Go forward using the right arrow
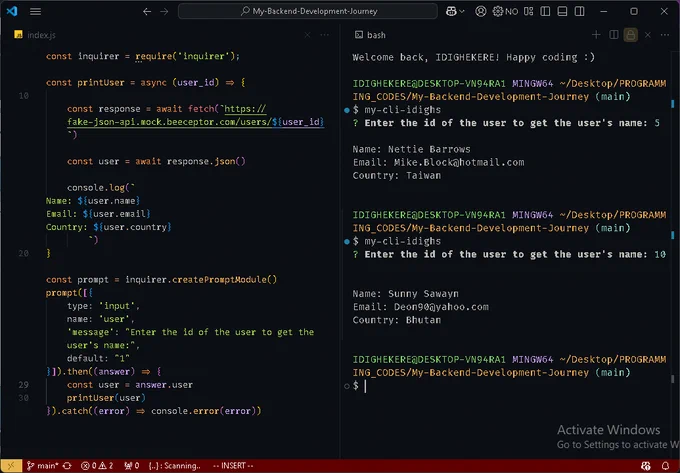This screenshot has width=680, height=473. point(164,11)
